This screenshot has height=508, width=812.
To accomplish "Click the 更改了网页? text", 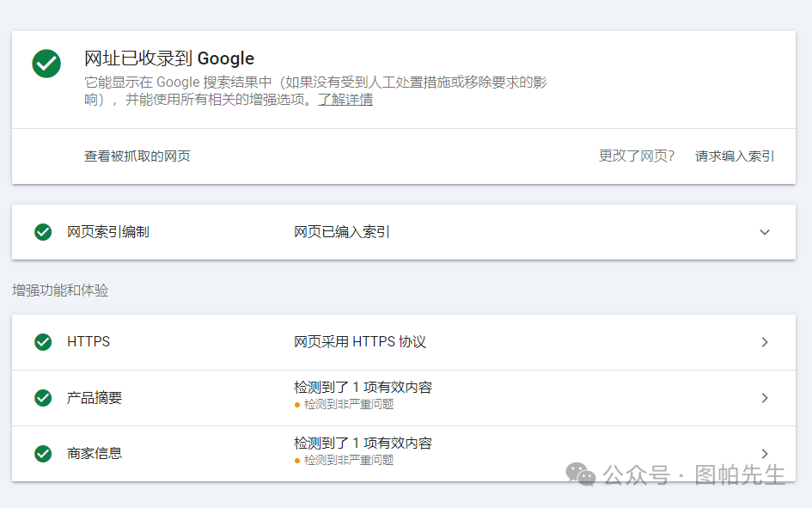I will click(x=637, y=156).
